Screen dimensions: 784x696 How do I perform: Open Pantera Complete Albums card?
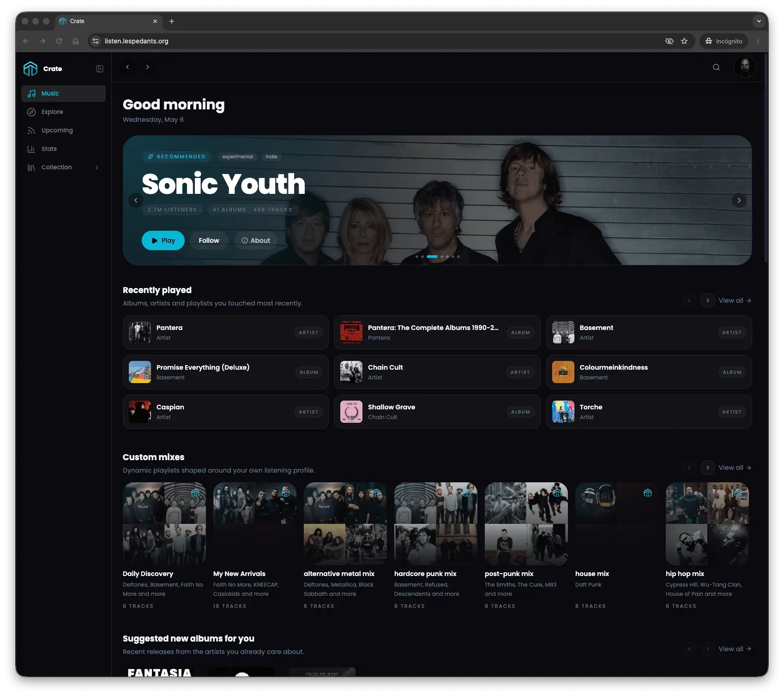point(437,332)
